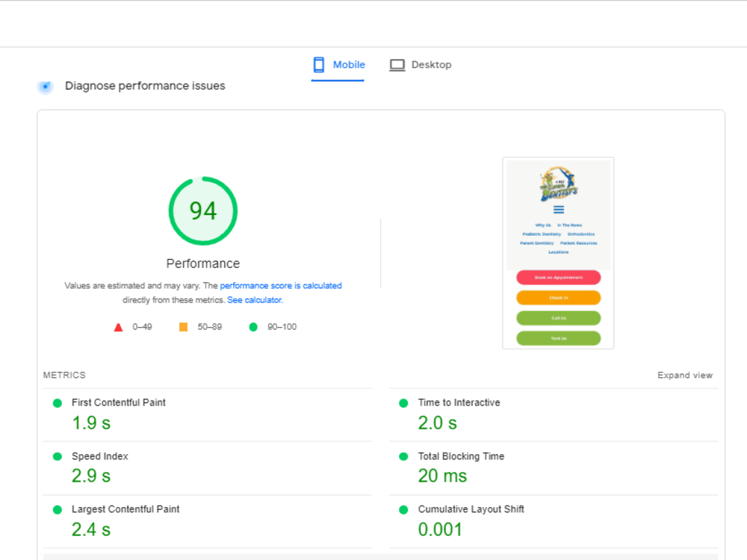
Task: Switch to the Mobile tab
Action: pyautogui.click(x=338, y=65)
